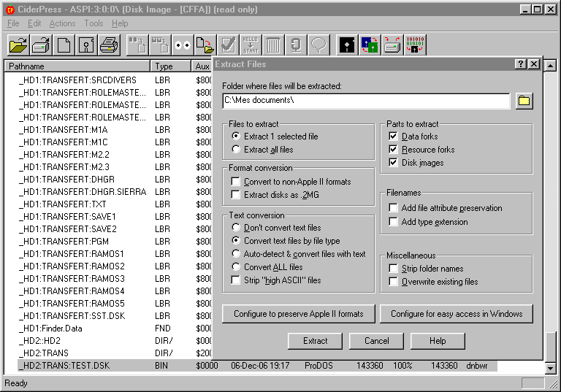Viewport: 561px width, 392px height.
Task: Uncheck the Data forks checkbox
Action: [x=413, y=137]
